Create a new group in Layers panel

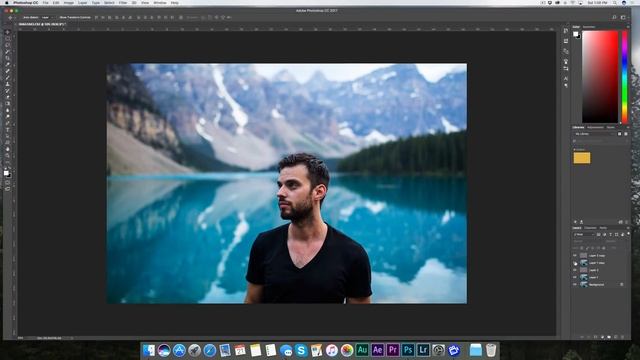coord(609,337)
